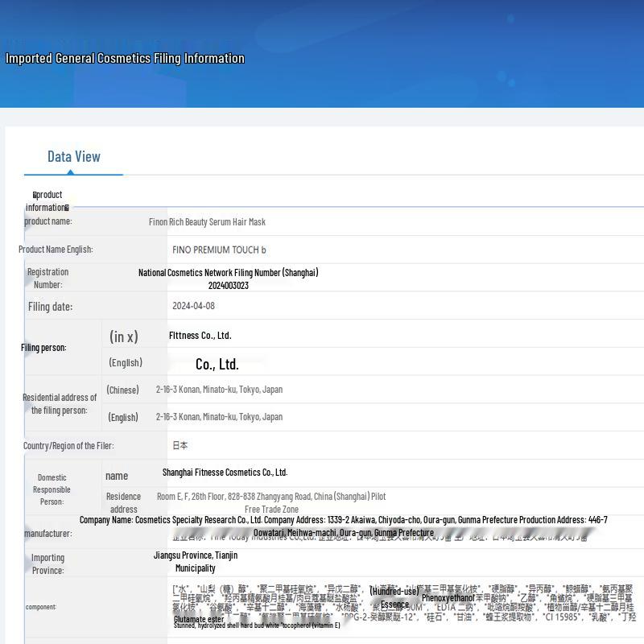Select 'National Cosmetics Network Filing Number (Shanghai)' text
Image resolution: width=644 pixels, height=644 pixels.
pyautogui.click(x=229, y=272)
